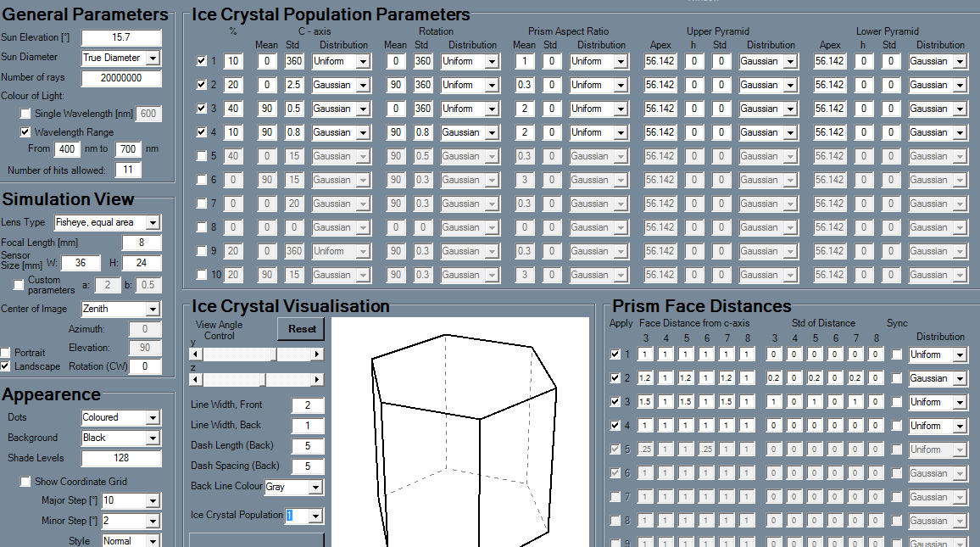
Task: Expand the Style dropdown
Action: coord(153,541)
